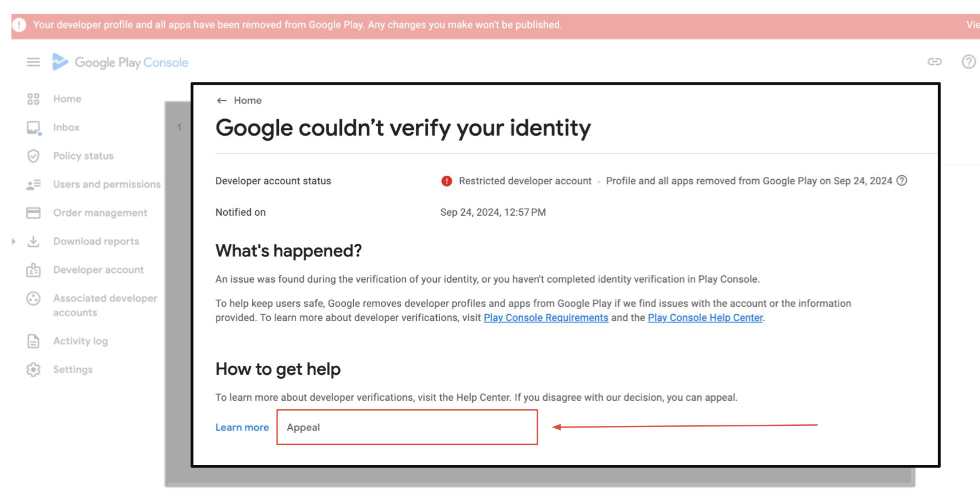This screenshot has height=490, width=980.
Task: Click the Settings gear icon
Action: [33, 370]
